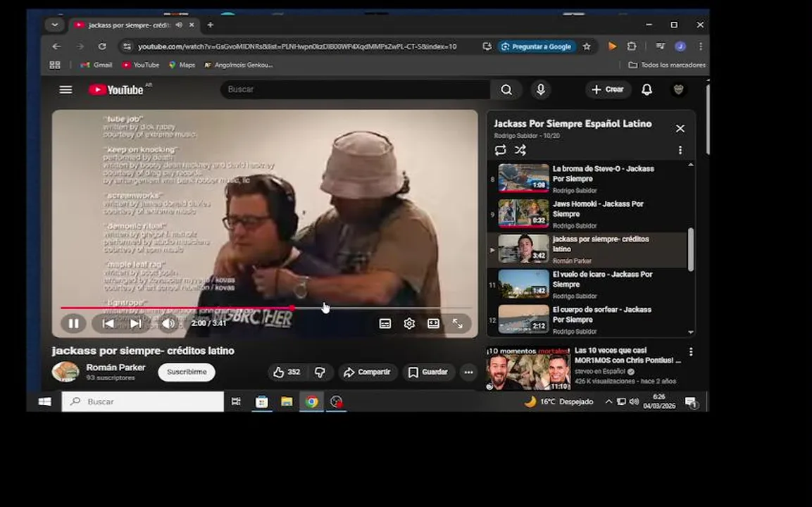Bookmark this page with star icon
This screenshot has width=812, height=507.
[x=587, y=46]
